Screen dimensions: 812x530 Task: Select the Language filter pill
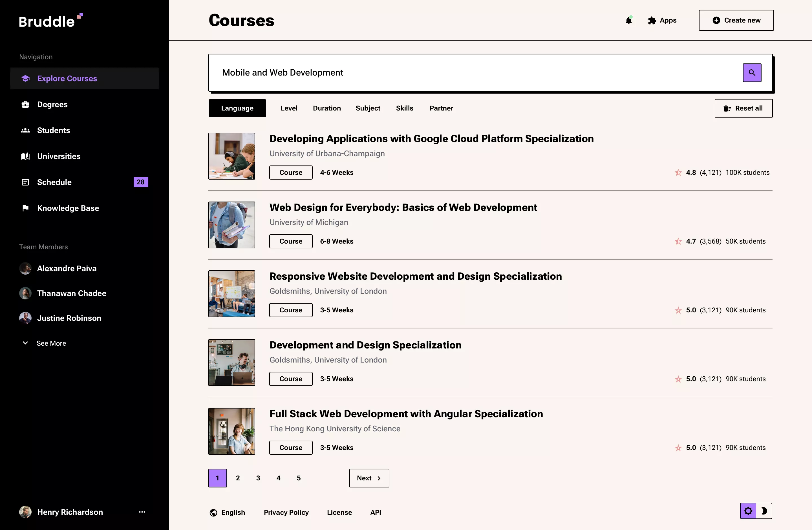point(237,108)
